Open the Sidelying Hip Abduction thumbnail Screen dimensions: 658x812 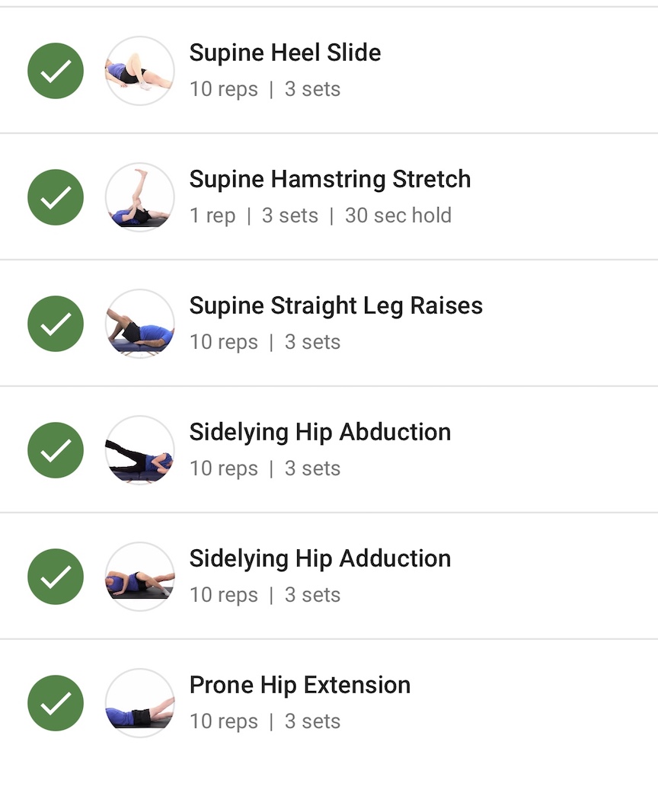click(140, 450)
